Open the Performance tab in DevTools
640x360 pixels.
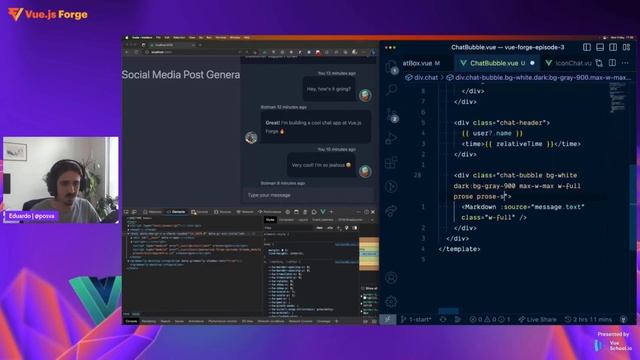[269, 212]
